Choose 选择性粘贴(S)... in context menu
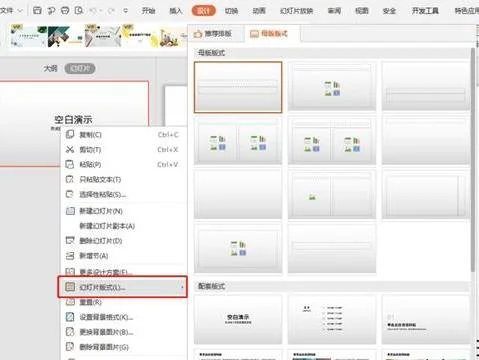The width and height of the screenshot is (479, 360). (x=122, y=194)
